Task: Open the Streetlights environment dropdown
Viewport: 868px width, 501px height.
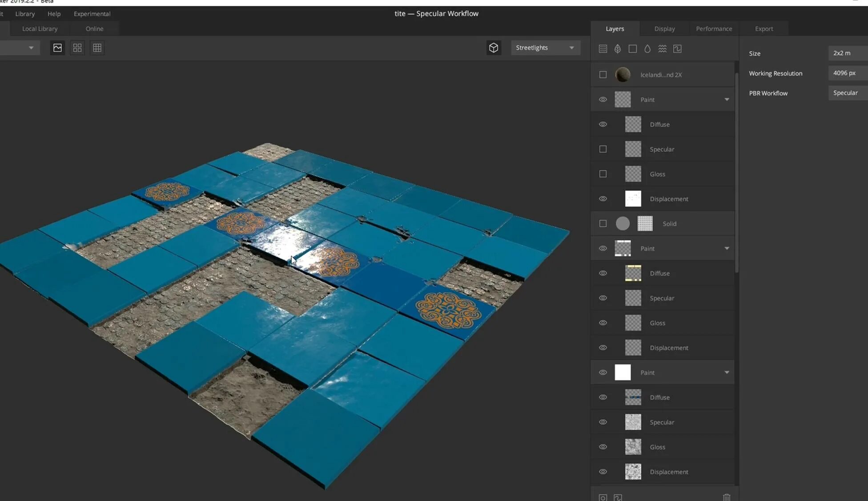Action: click(545, 48)
